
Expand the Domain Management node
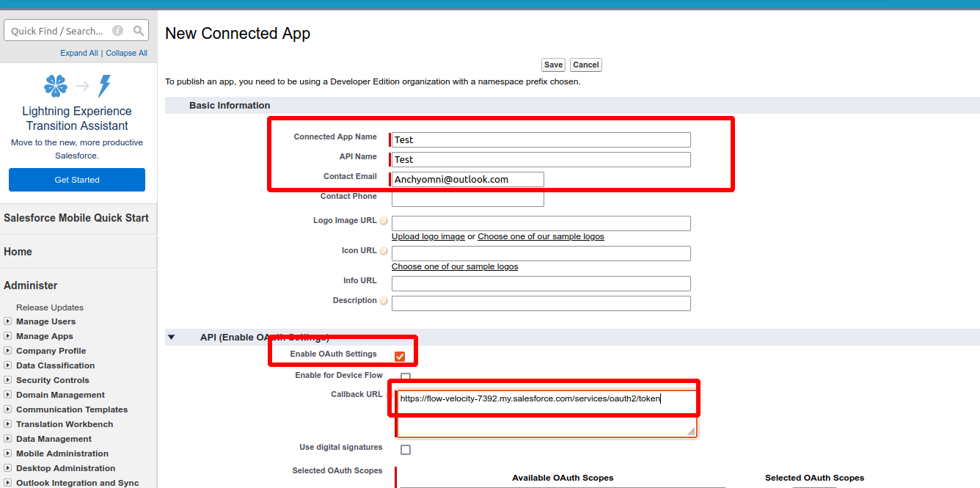point(7,395)
